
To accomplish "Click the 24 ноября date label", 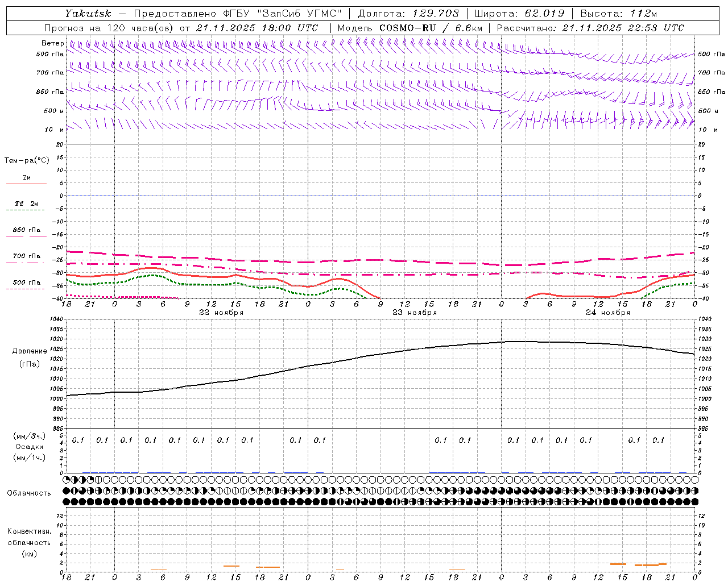I will click(608, 313).
